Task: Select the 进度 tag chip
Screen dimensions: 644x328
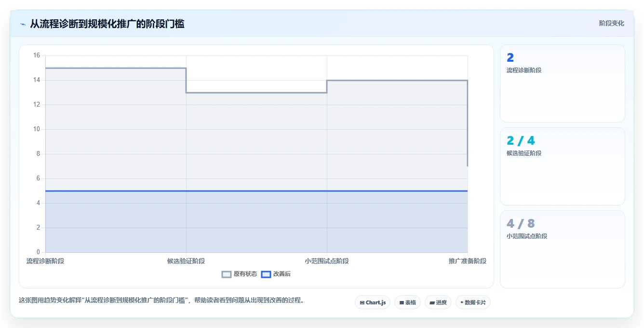Action: [x=438, y=302]
